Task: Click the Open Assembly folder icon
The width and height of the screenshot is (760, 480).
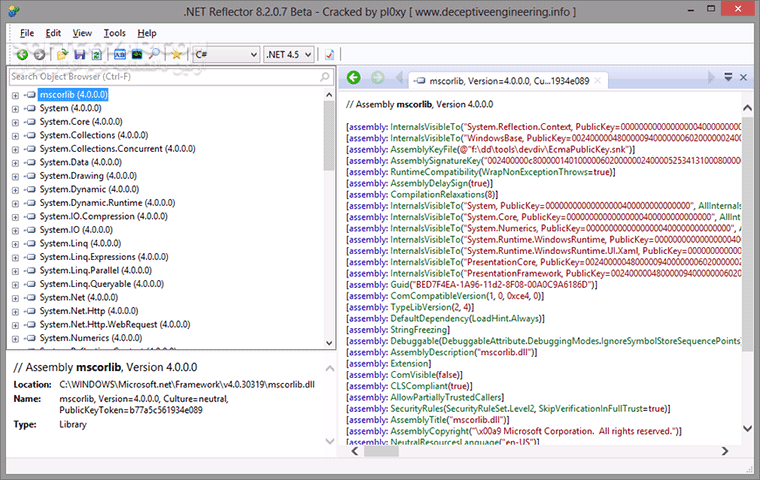Action: pos(62,54)
